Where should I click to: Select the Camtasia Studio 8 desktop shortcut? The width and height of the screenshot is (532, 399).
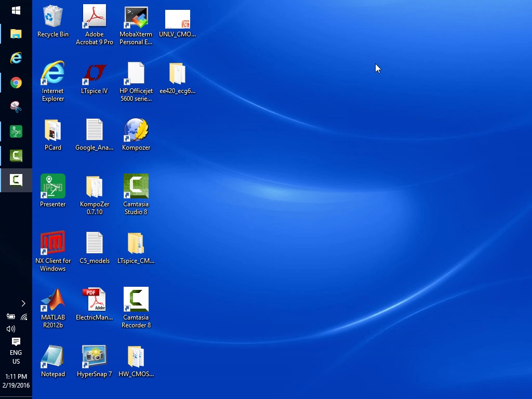[136, 188]
